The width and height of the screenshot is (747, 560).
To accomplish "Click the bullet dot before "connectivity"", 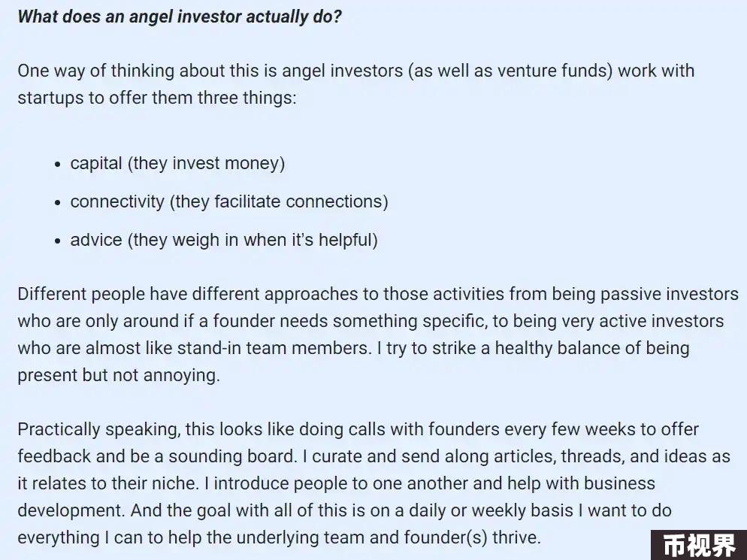I will coord(58,203).
